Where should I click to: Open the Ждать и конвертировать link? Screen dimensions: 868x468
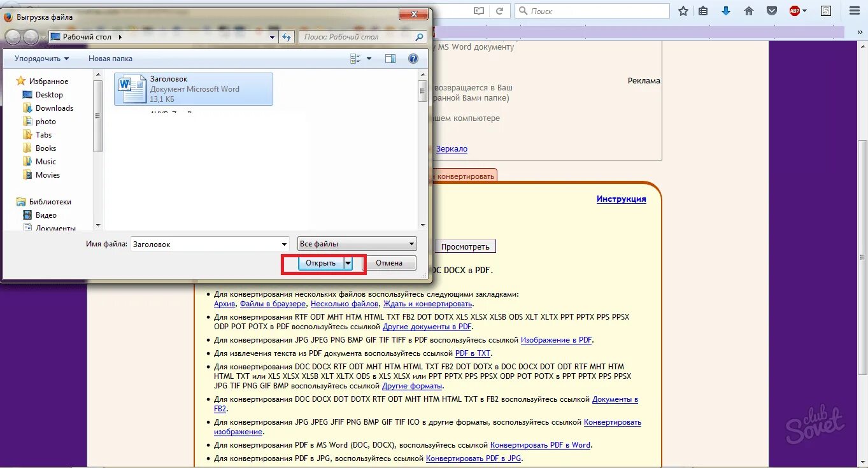[x=427, y=304]
